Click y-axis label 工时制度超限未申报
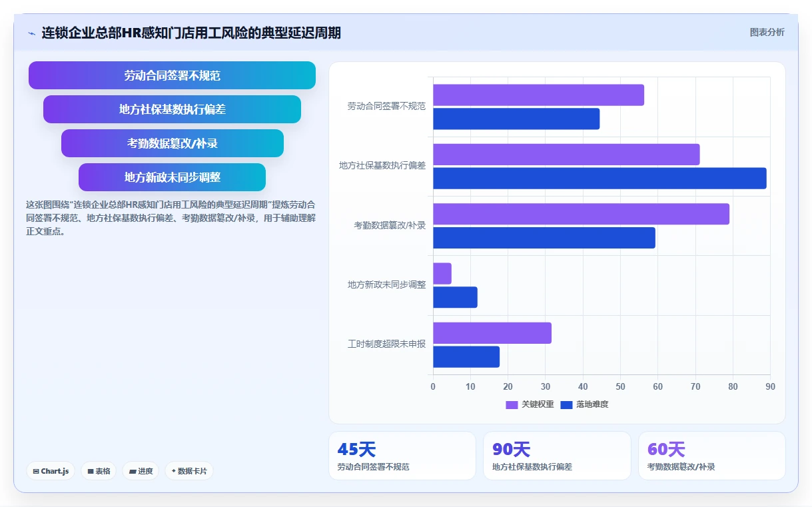 coord(386,344)
